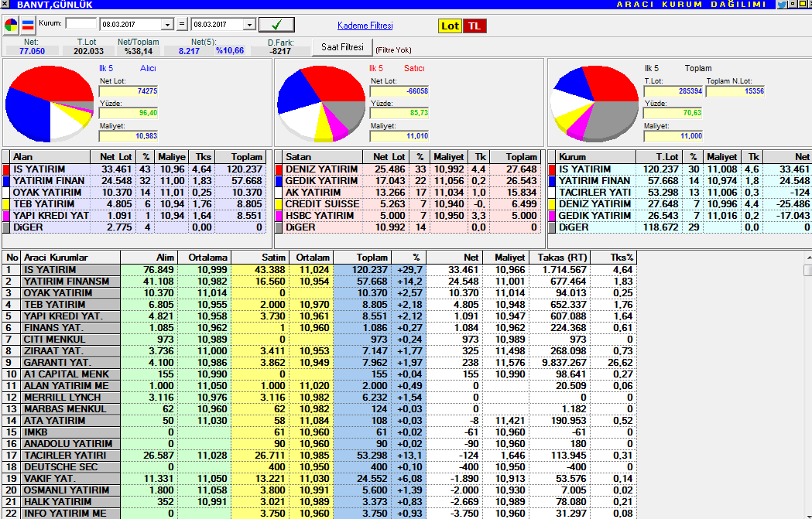Confirm with the green checkmark button
Viewport: 812px width, 519px height.
[x=276, y=24]
